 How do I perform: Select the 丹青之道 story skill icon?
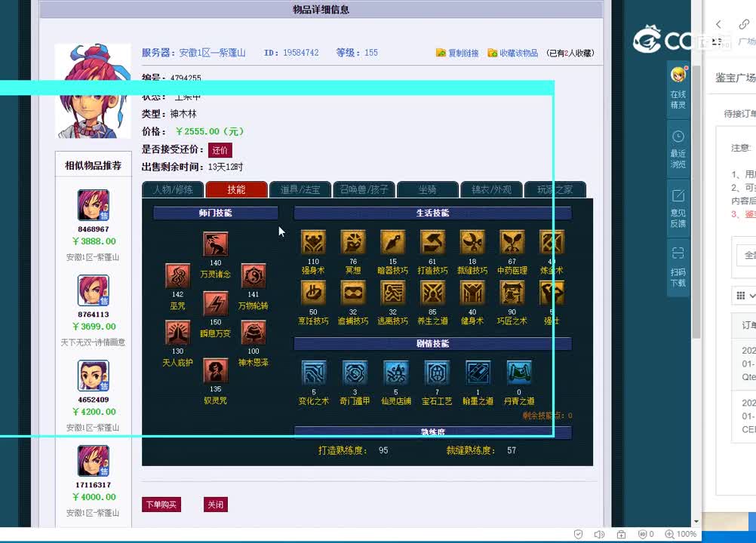tap(519, 373)
